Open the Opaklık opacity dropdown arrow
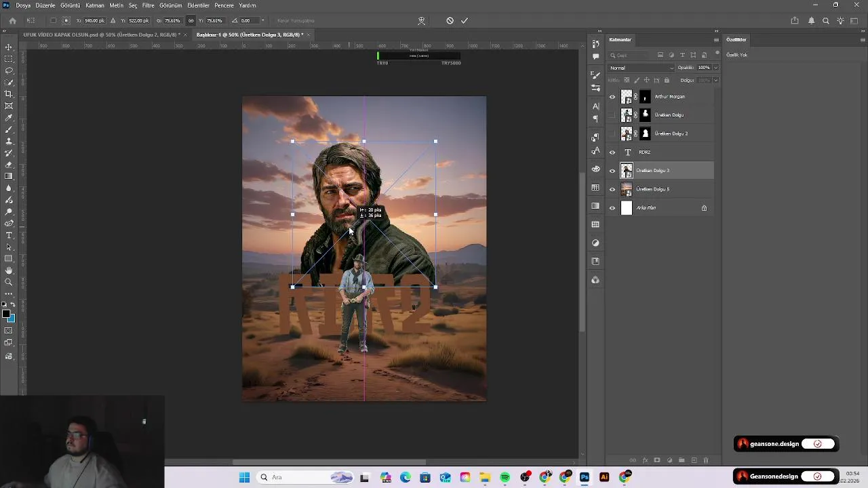 (x=715, y=68)
